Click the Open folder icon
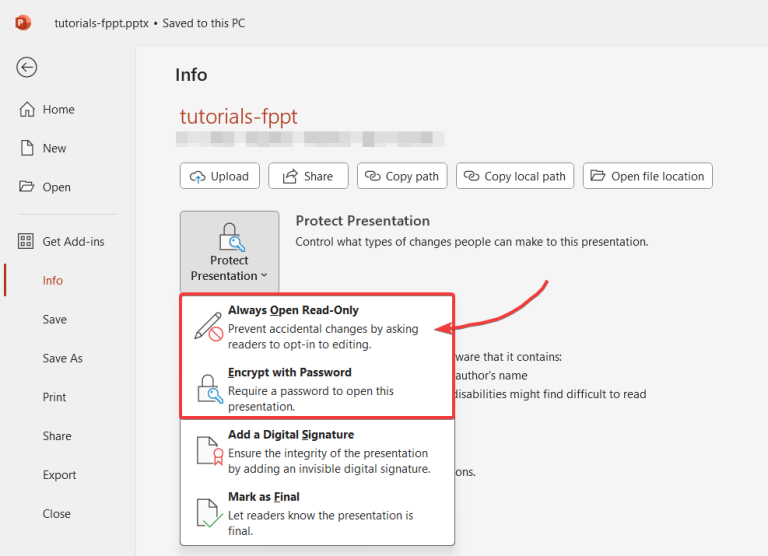 [27, 187]
